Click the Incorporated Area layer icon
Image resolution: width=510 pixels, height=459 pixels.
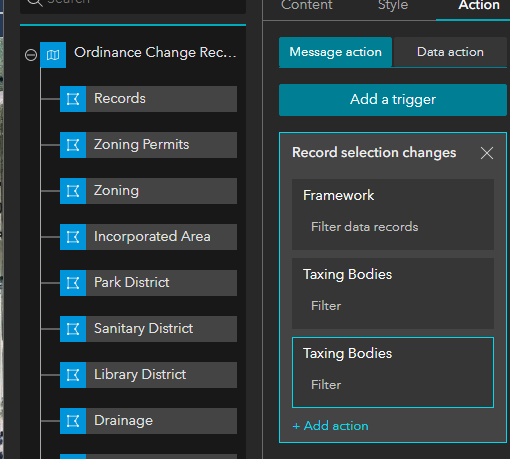tap(73, 237)
